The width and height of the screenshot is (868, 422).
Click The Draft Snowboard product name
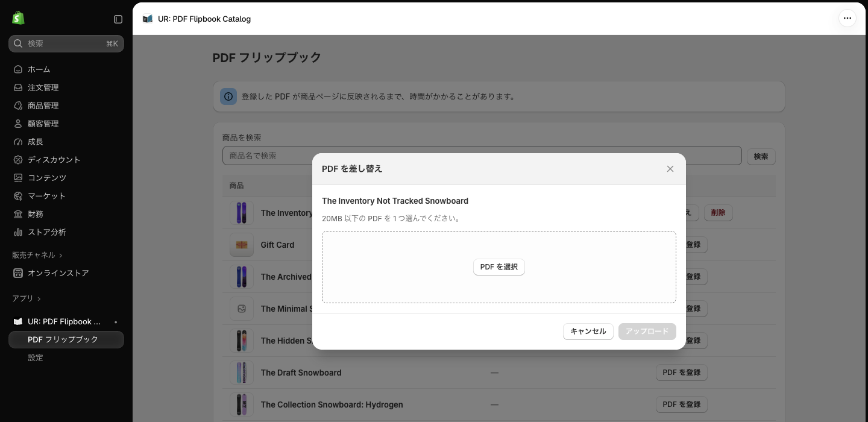[x=301, y=373]
